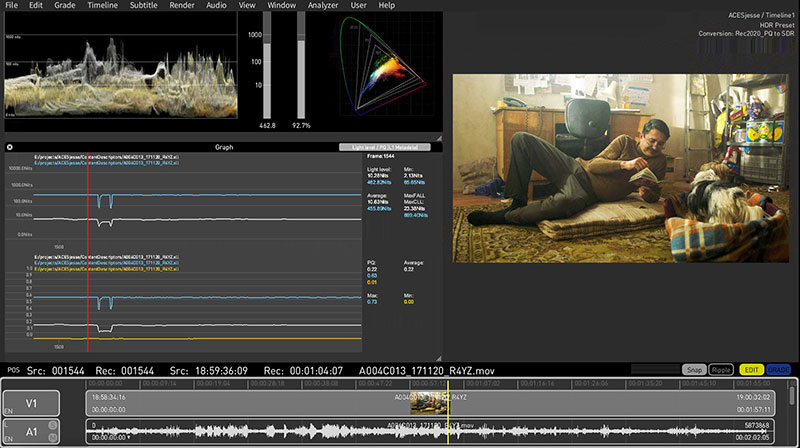This screenshot has height=448, width=800.
Task: Toggle Ripple mode on the timeline
Action: (721, 370)
